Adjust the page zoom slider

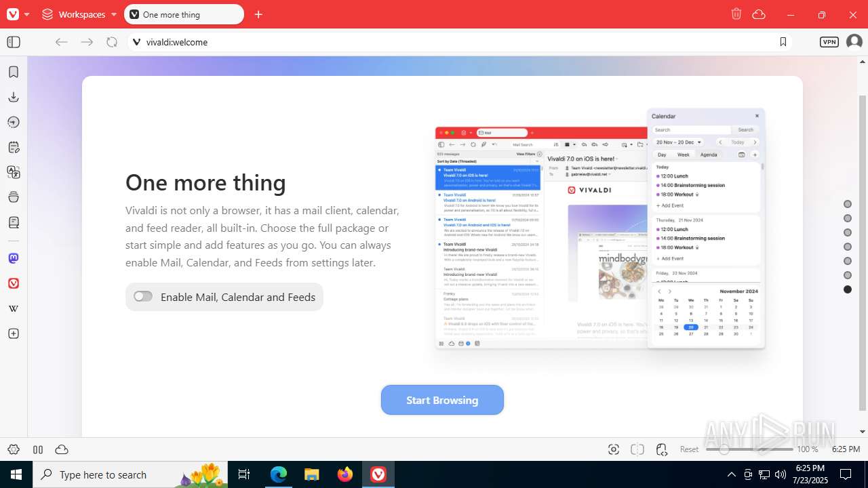(x=749, y=449)
